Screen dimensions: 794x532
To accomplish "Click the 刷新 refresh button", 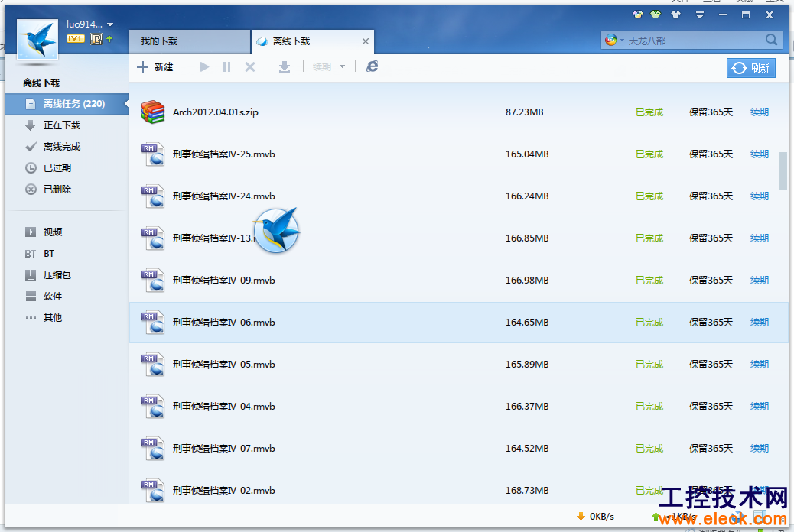I will pyautogui.click(x=751, y=68).
